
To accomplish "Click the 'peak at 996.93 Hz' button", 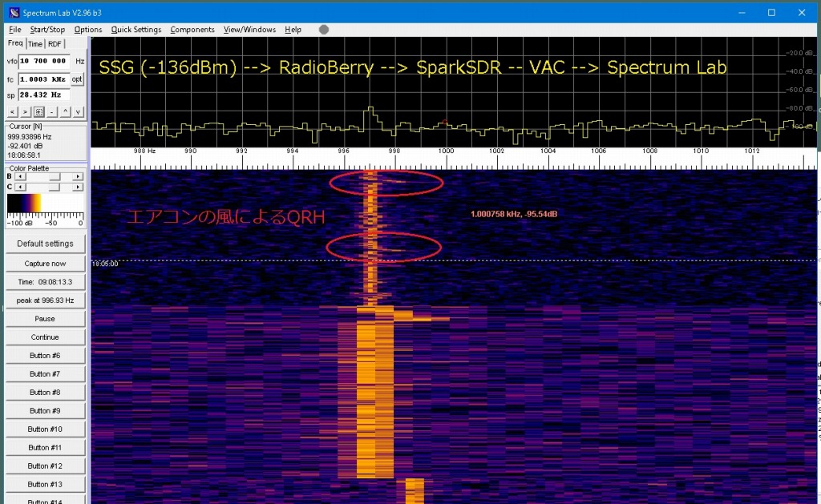I will [x=45, y=300].
